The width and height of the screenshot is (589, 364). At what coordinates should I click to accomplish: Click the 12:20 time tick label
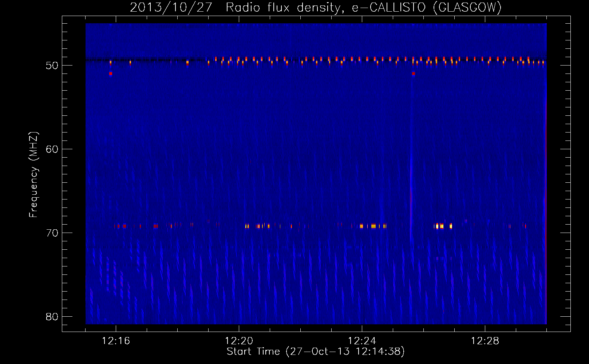point(239,341)
